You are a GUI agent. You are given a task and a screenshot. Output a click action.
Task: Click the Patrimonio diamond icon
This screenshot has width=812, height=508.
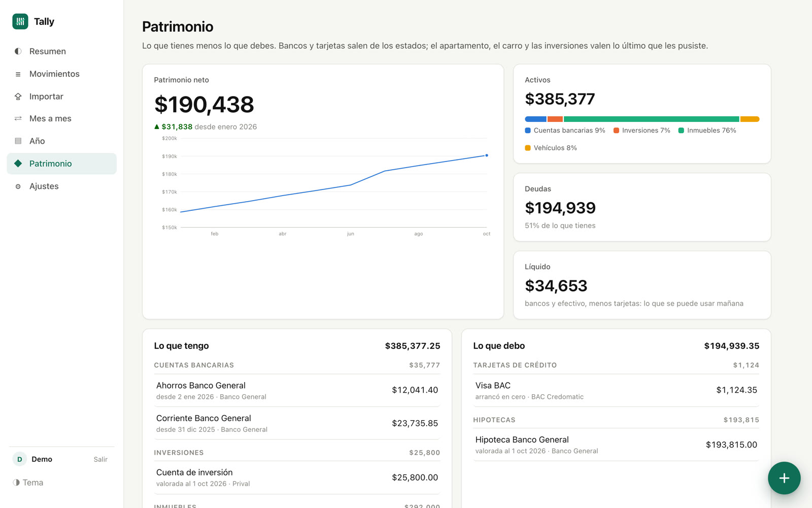(18, 164)
